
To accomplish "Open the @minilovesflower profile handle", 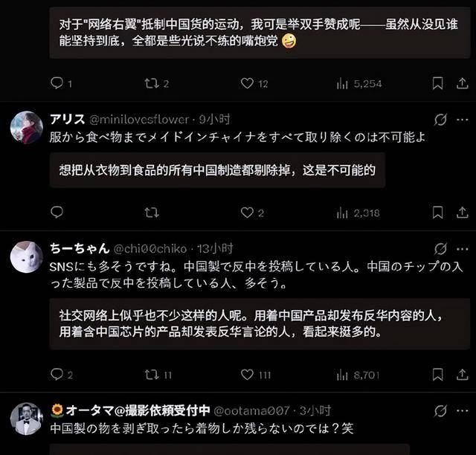I will pos(139,120).
